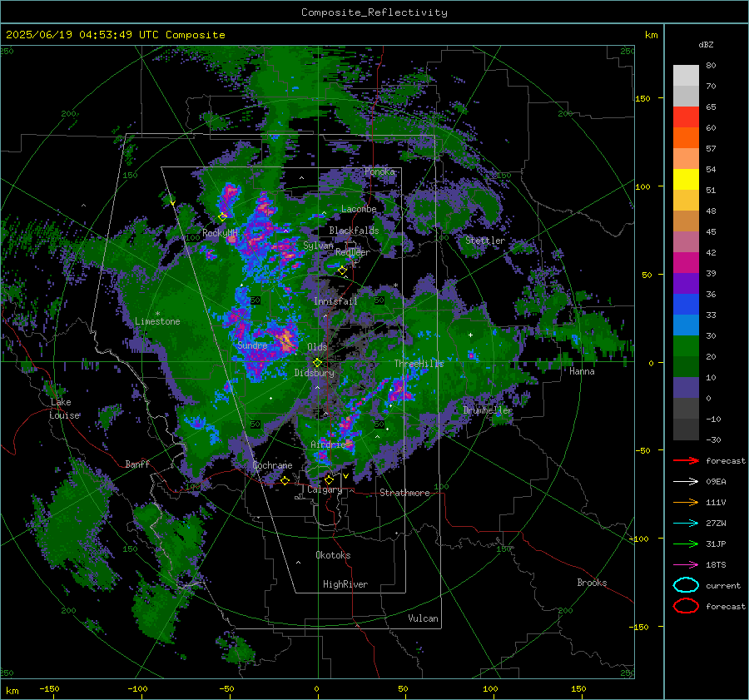Click the 09EA legend label

716,482
